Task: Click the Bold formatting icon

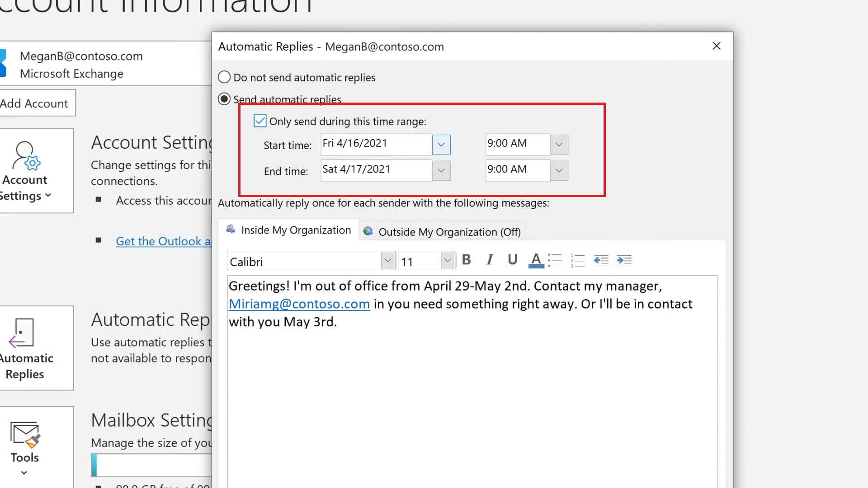Action: click(x=466, y=260)
